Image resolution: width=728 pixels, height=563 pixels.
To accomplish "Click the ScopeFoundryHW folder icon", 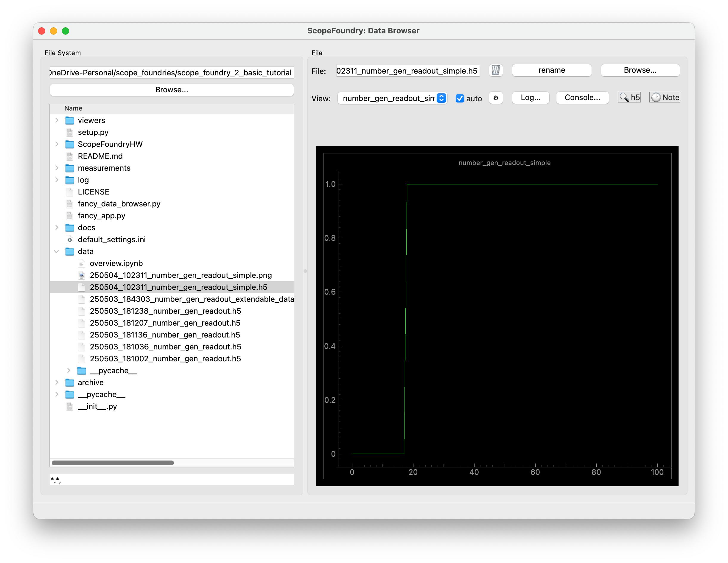I will (x=70, y=144).
